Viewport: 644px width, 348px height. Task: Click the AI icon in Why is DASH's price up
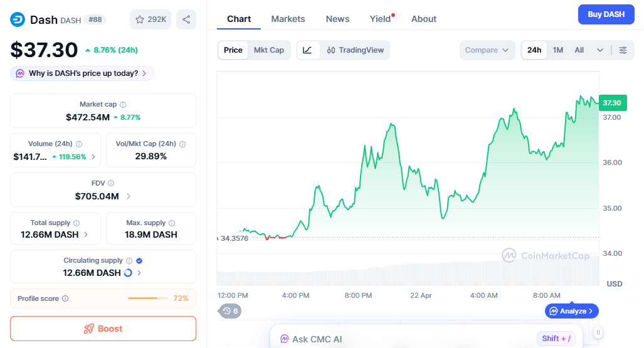[x=19, y=73]
